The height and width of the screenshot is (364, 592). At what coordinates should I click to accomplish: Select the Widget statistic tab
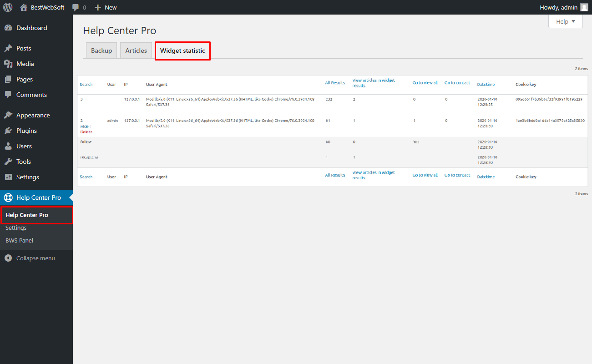click(182, 51)
